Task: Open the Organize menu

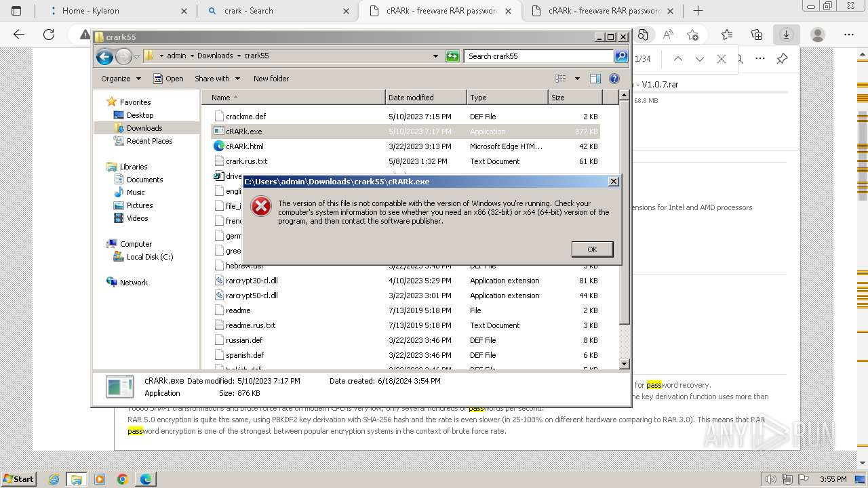Action: tap(121, 79)
